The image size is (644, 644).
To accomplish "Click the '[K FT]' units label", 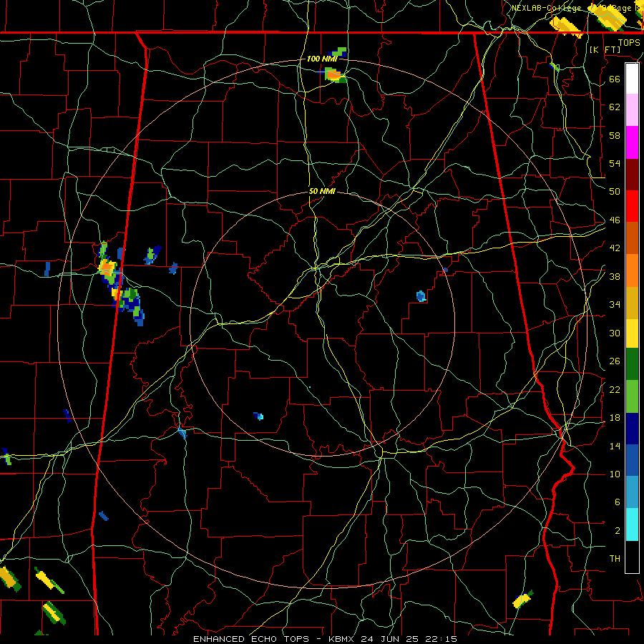I will pos(605,49).
